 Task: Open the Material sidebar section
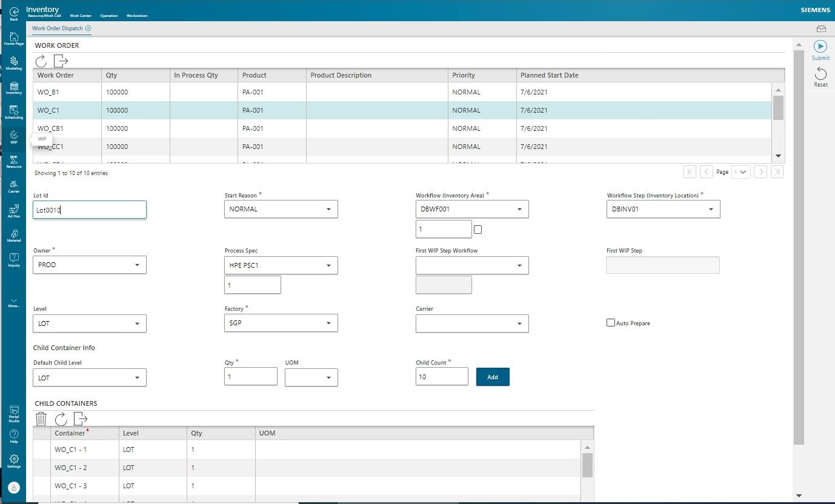tap(13, 235)
